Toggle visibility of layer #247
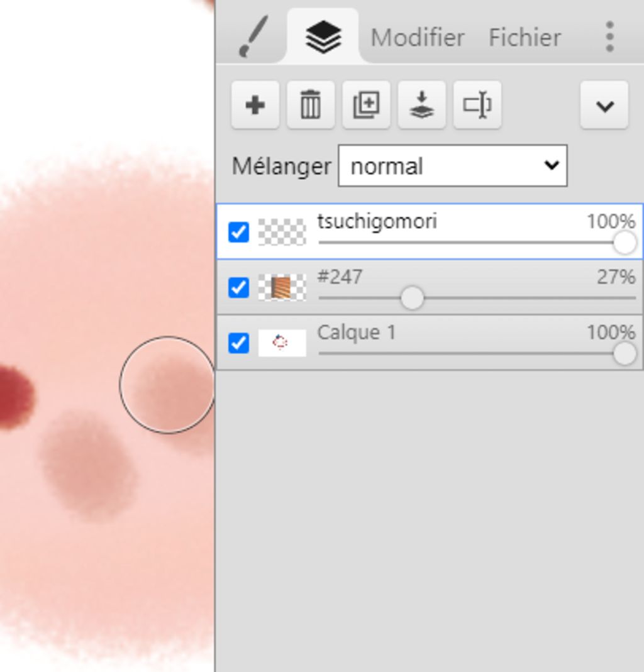The width and height of the screenshot is (644, 672). (238, 287)
